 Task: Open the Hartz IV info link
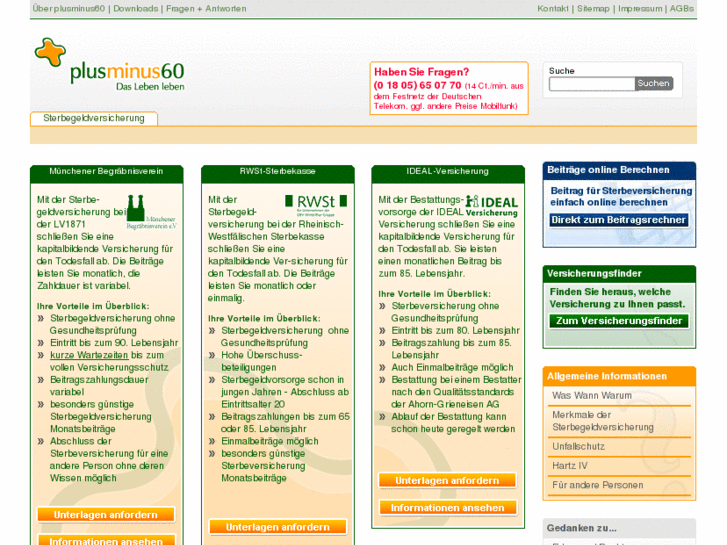point(569,466)
